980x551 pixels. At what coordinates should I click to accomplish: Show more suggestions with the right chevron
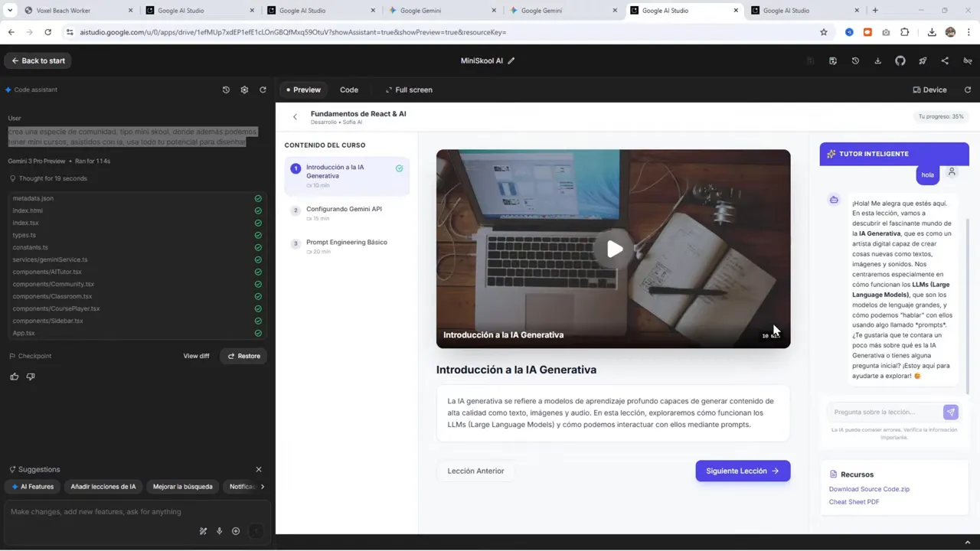263,486
